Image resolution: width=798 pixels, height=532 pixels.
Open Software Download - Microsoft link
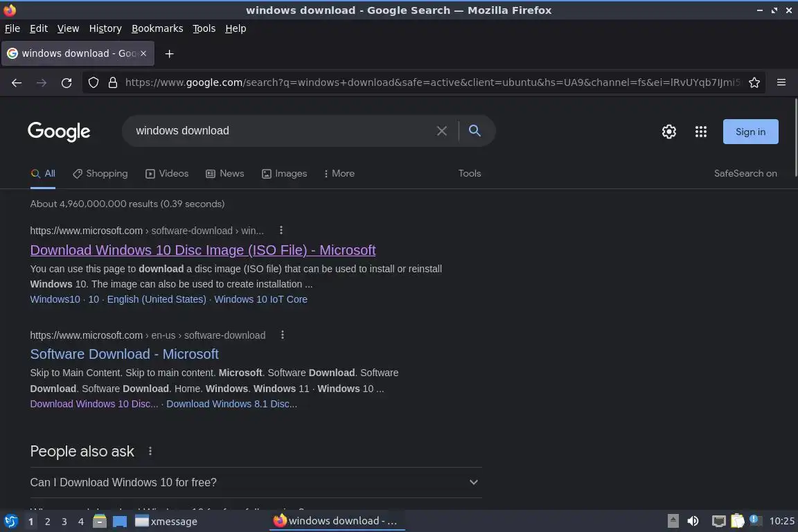tap(124, 355)
